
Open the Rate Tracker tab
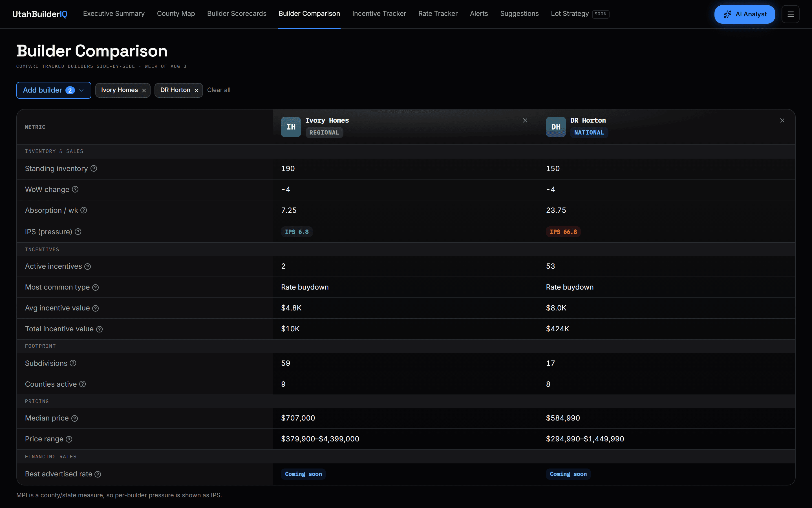(x=438, y=14)
